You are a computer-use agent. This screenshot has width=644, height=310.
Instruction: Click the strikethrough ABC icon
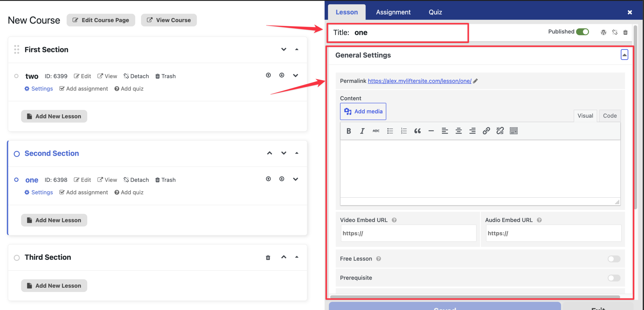[376, 131]
